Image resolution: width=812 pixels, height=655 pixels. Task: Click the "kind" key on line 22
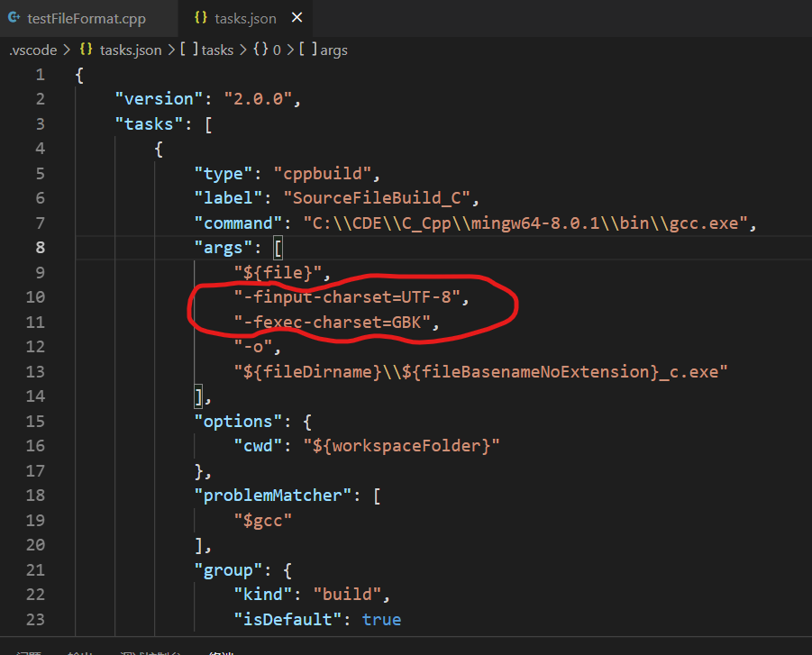(263, 595)
